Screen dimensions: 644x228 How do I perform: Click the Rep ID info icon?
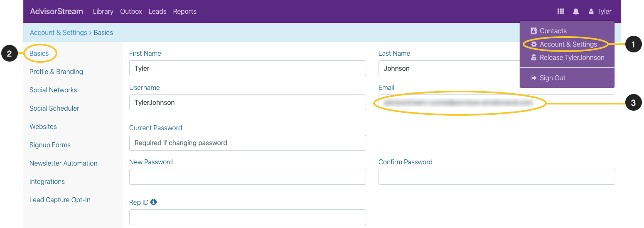tap(154, 202)
